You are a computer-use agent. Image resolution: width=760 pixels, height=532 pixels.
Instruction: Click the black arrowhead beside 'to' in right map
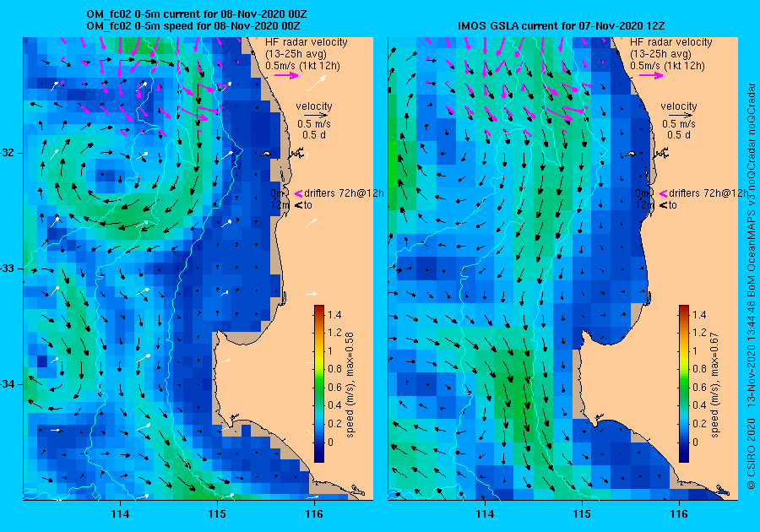click(664, 205)
